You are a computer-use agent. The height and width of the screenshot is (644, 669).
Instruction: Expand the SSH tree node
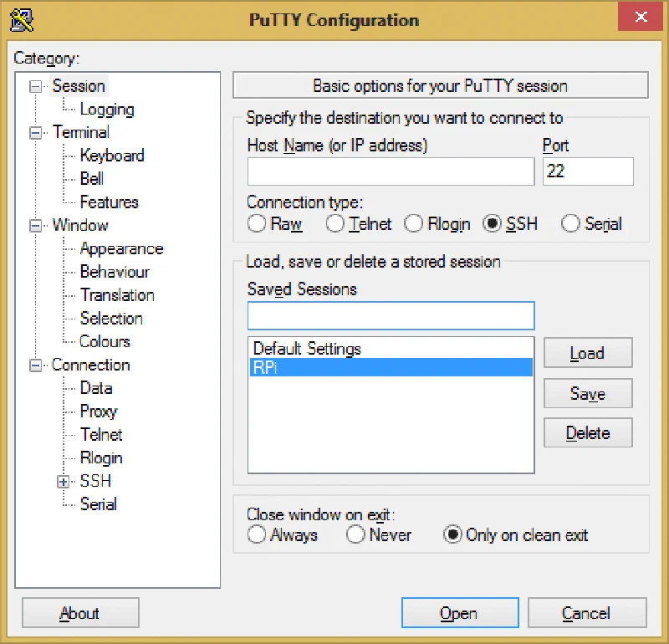[x=63, y=481]
